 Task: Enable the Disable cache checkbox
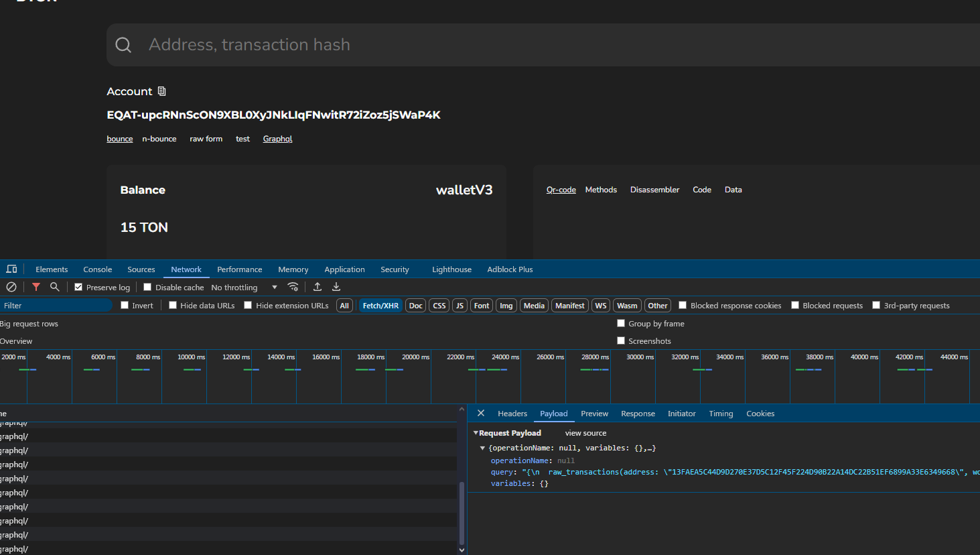[147, 288]
